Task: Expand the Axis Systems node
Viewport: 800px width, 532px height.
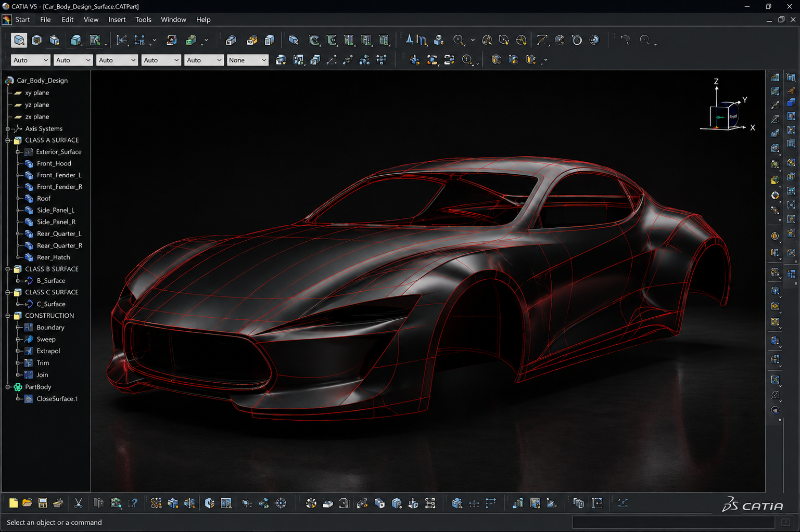Action: coord(8,129)
